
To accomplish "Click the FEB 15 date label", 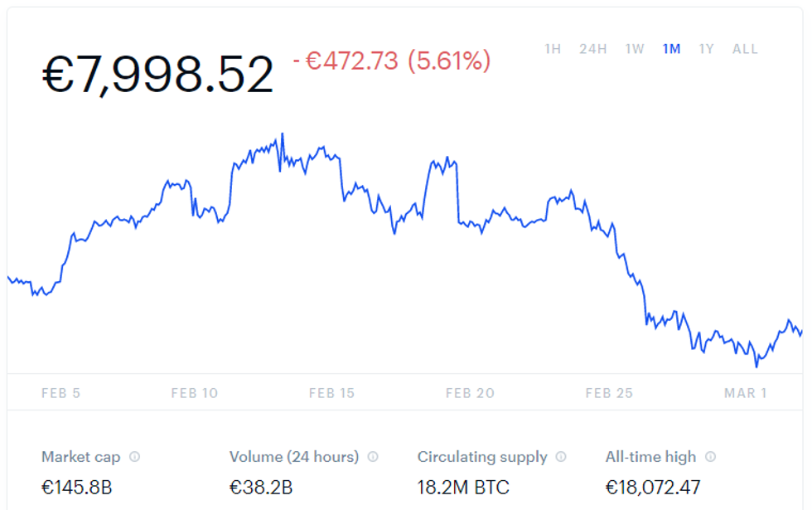I will click(x=332, y=393).
